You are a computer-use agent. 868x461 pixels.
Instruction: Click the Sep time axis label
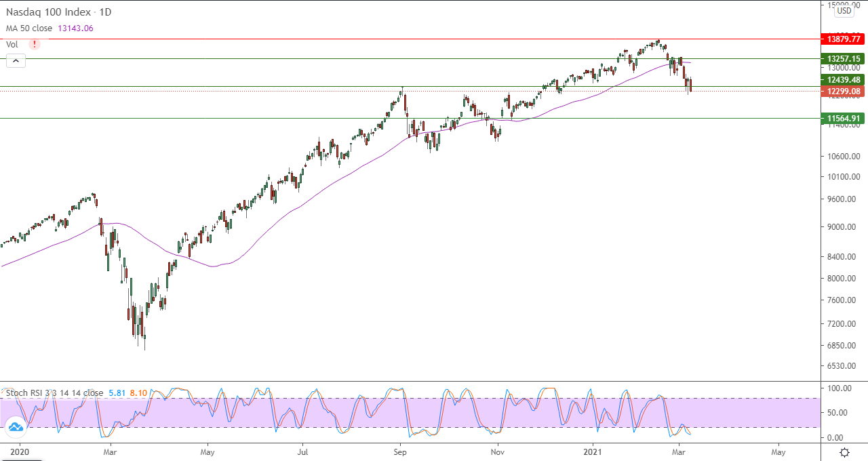point(400,451)
